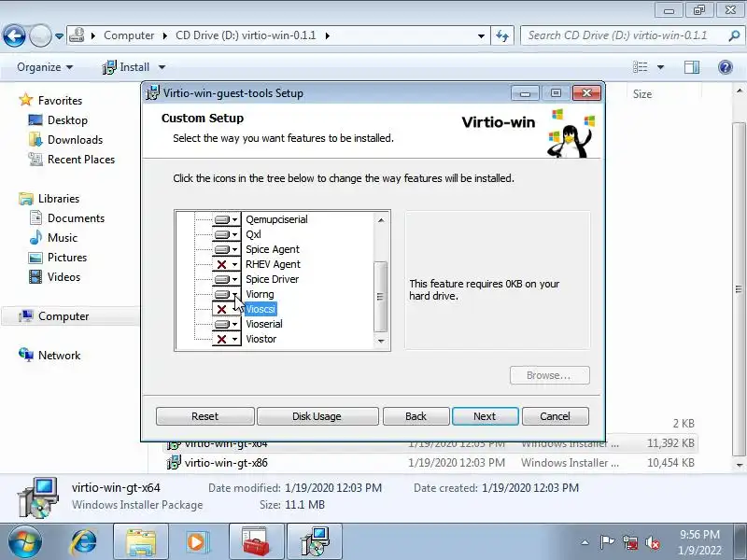
Task: Open Desktop in navigation pane
Action: point(67,120)
